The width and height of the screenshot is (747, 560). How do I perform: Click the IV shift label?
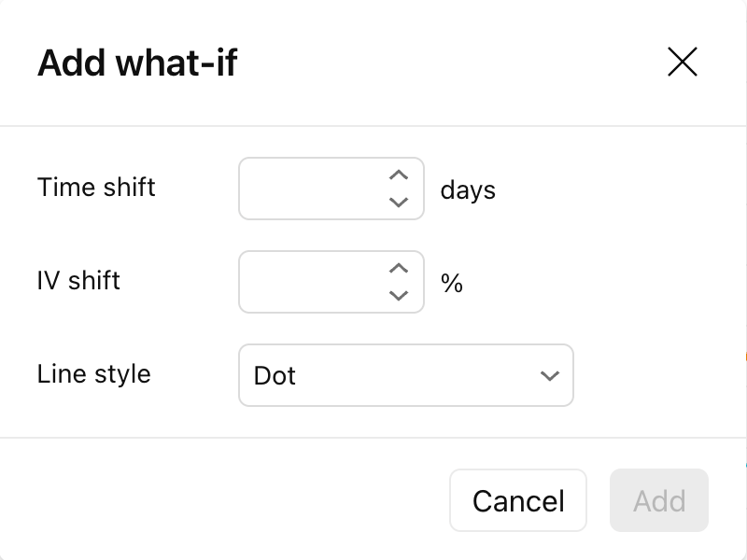(x=78, y=280)
